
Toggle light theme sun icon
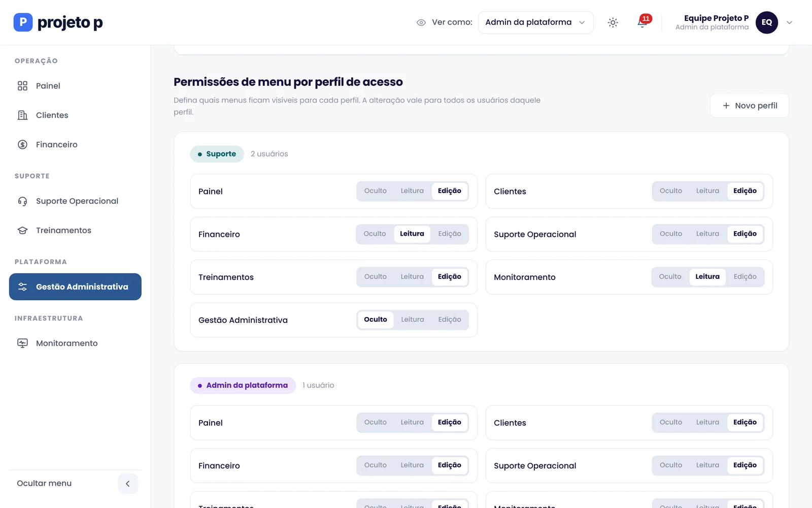(x=613, y=22)
